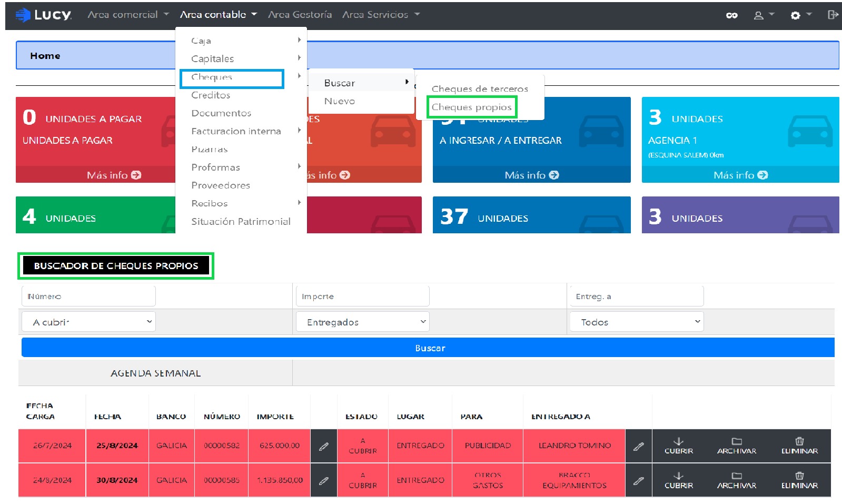The width and height of the screenshot is (842, 504).
Task: Open Area contable dropdown menu
Action: tap(218, 15)
